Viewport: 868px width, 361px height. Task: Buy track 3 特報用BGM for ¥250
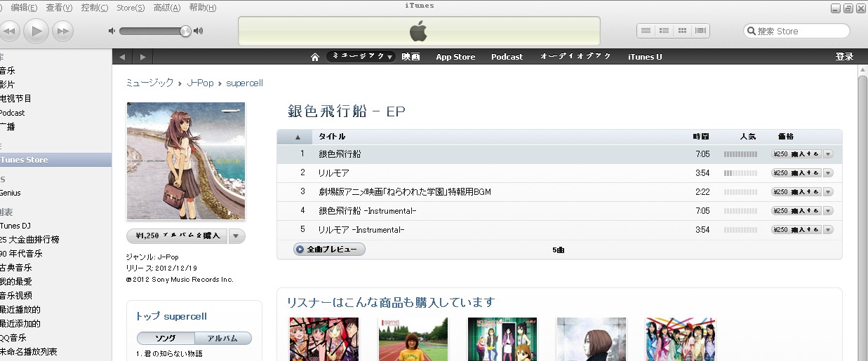pos(796,192)
